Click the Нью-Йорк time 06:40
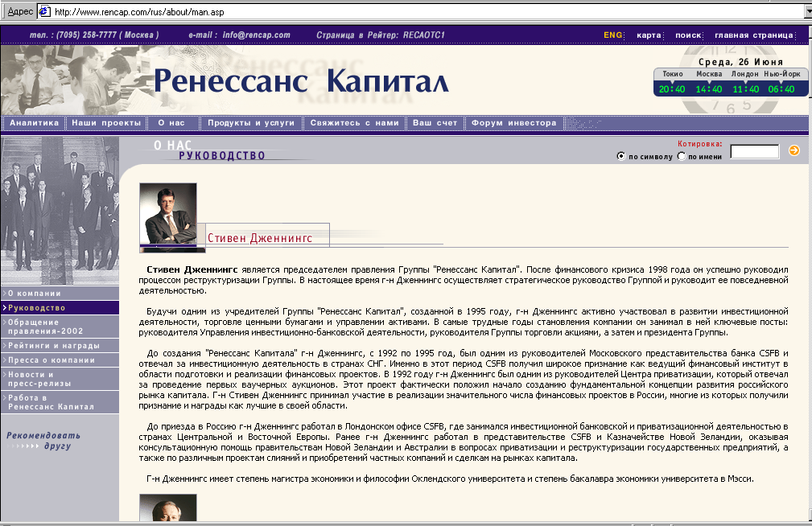Image resolution: width=812 pixels, height=526 pixels. click(x=781, y=89)
